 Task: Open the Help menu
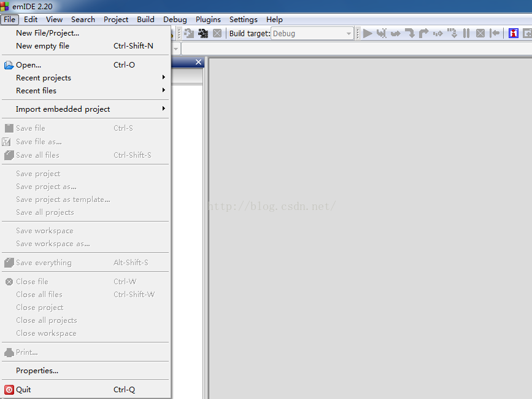coord(274,20)
